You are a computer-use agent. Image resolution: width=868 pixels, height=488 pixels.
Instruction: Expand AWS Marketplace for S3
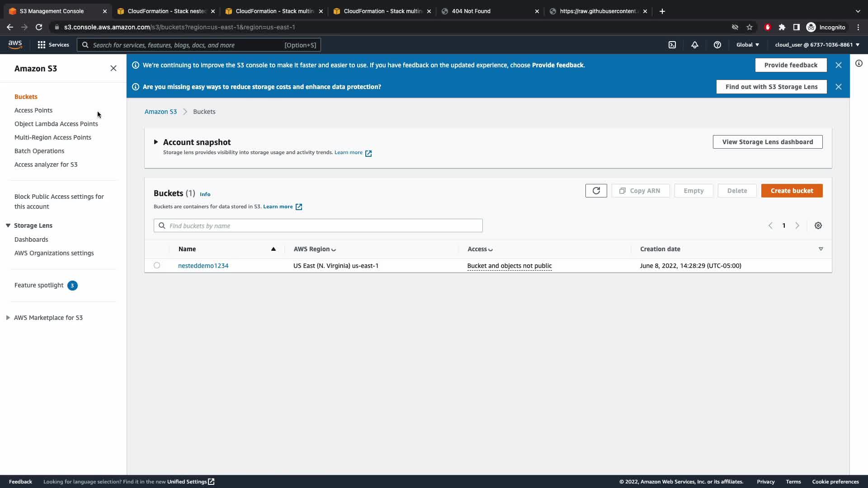tap(8, 318)
